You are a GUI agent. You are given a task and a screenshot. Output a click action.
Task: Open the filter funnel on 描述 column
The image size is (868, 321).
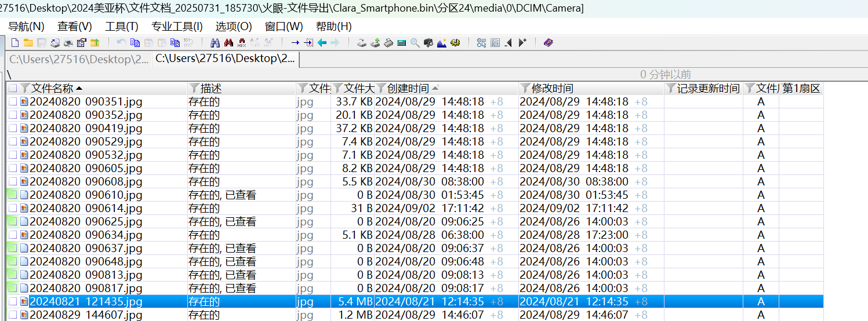[x=194, y=88]
